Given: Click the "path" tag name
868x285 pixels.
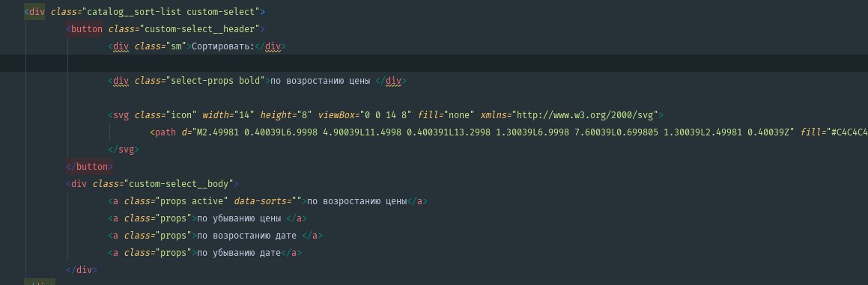Looking at the screenshot, I should point(166,132).
